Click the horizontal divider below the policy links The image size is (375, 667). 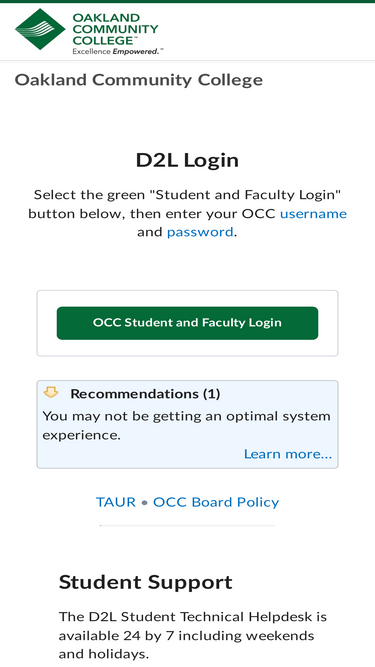[x=187, y=526]
